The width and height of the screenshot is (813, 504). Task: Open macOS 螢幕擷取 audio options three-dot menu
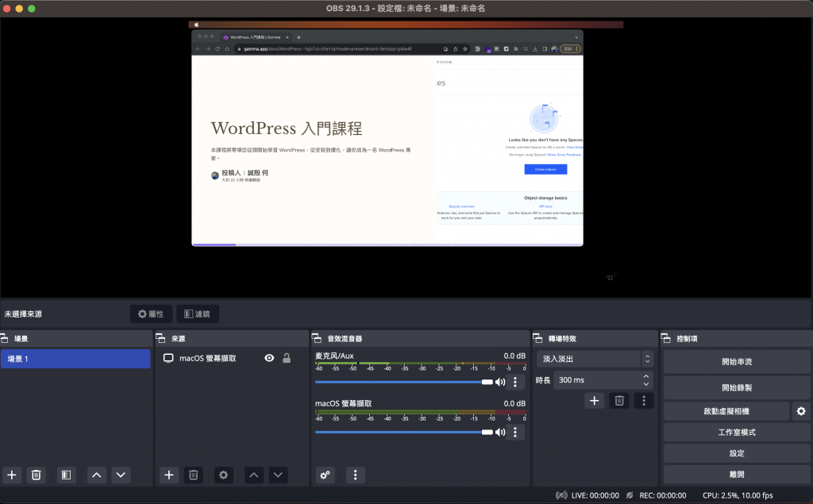pos(514,432)
